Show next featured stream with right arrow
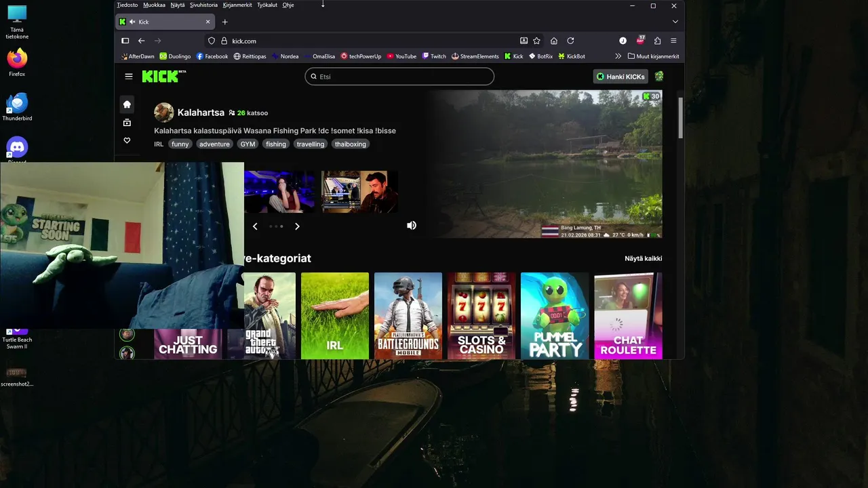Screen dimensions: 868x488 tap(297, 226)
